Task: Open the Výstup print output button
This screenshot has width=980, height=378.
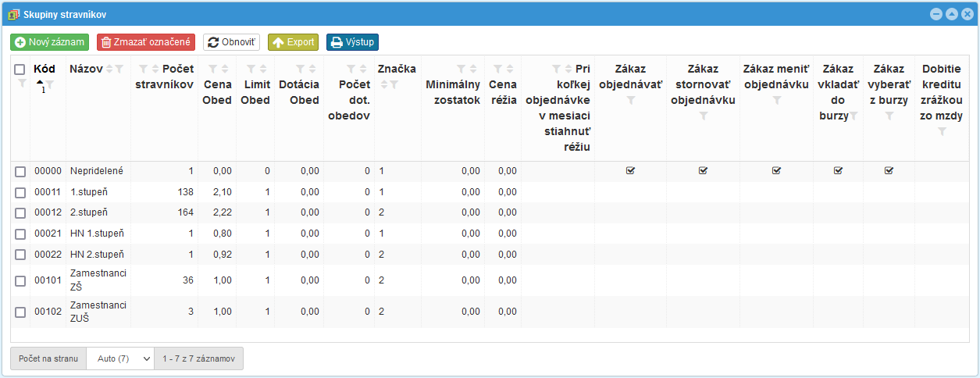Action: [x=353, y=42]
